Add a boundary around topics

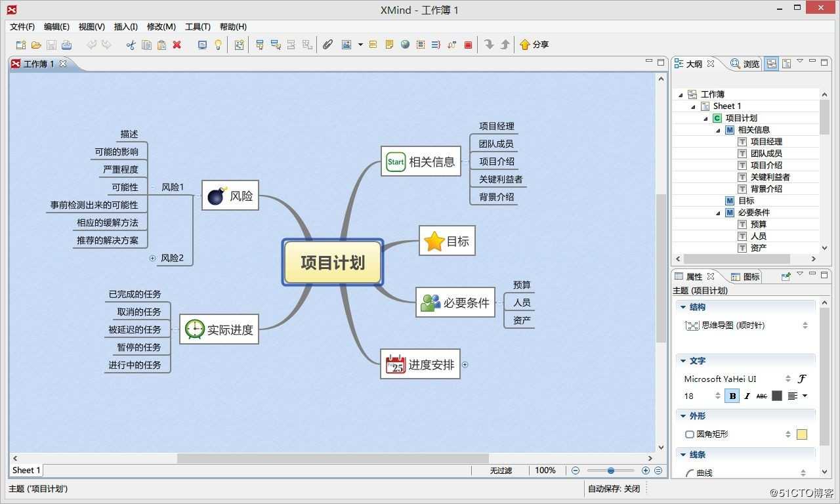[x=421, y=45]
